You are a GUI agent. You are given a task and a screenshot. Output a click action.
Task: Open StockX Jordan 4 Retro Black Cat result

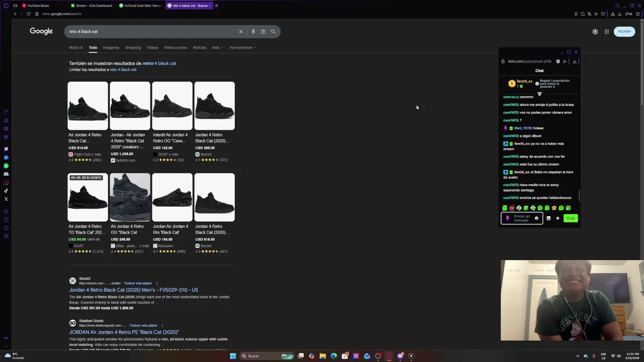point(133,290)
